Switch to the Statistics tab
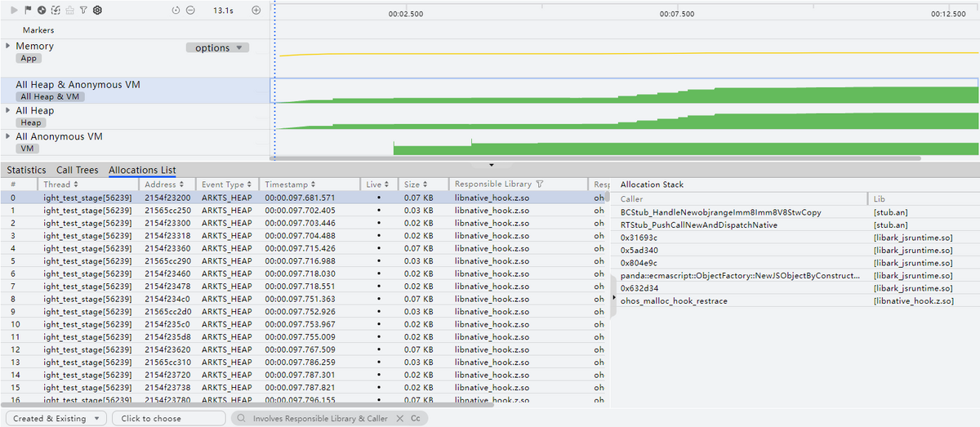This screenshot has height=427, width=980. [x=26, y=170]
